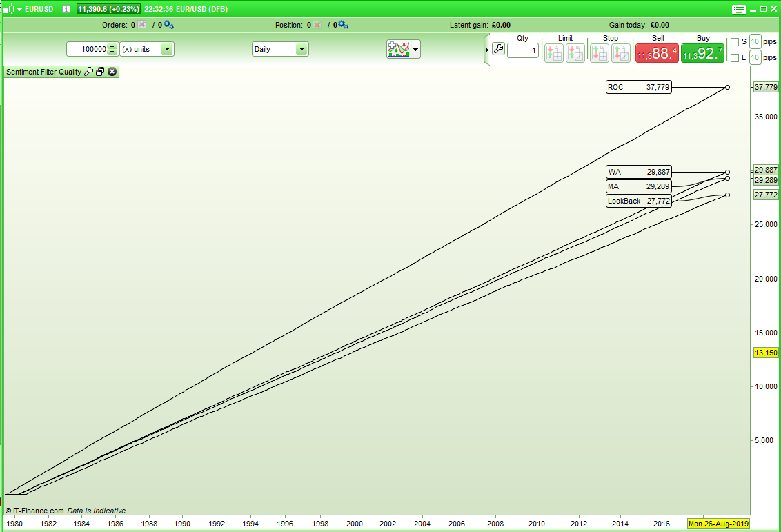Open the candlestick chart style icon
The height and width of the screenshot is (532, 781).
(8, 9)
